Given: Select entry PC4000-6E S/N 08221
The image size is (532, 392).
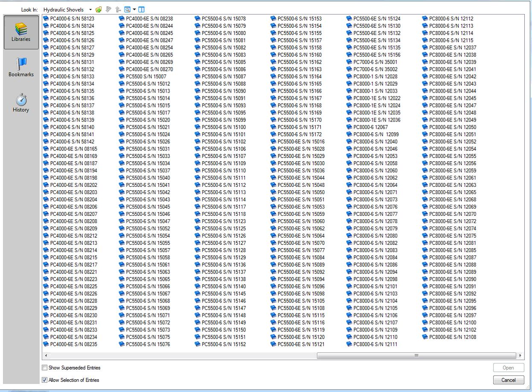Looking at the screenshot, I should pos(73,272).
